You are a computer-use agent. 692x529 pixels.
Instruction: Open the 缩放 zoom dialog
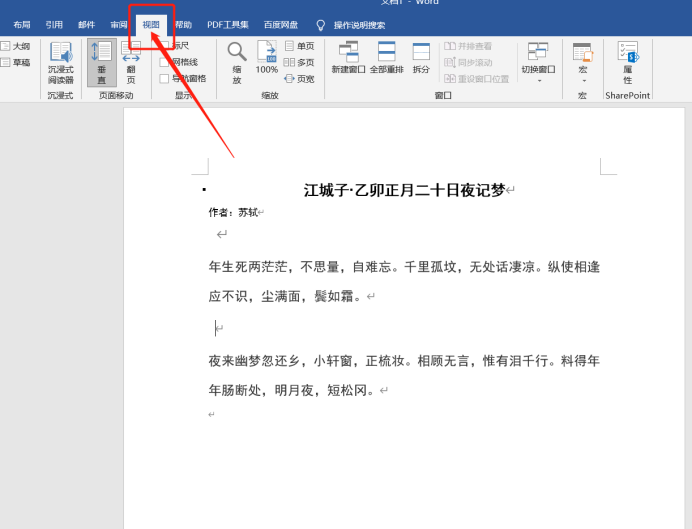(x=237, y=63)
